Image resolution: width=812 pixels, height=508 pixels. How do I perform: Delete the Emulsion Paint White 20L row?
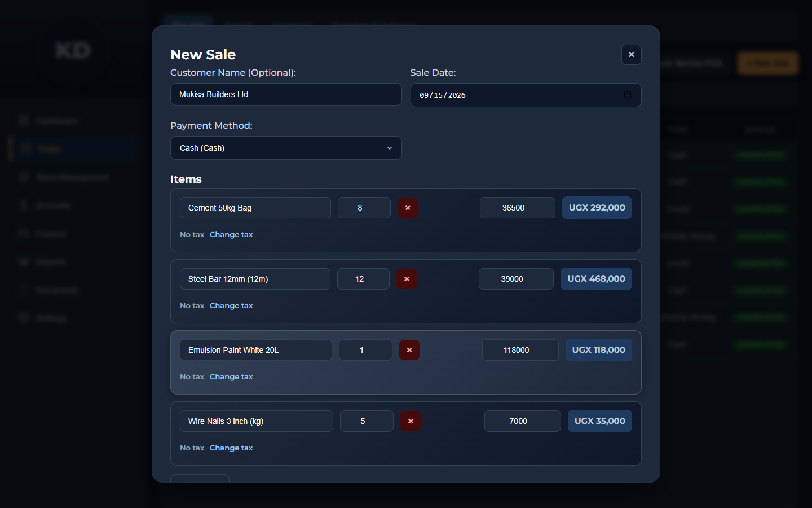[409, 350]
